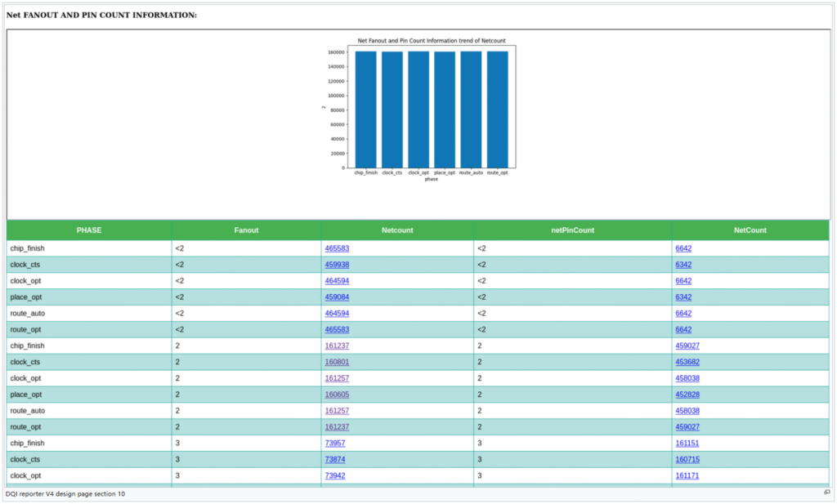Click the PHASE column header
Screen dimensions: 837x504
pyautogui.click(x=89, y=230)
